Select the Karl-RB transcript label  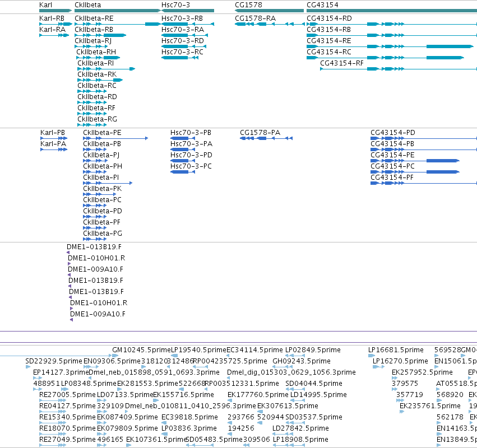point(52,18)
